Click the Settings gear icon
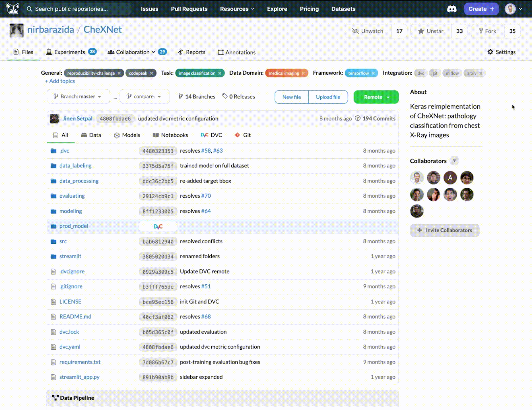 tap(490, 52)
